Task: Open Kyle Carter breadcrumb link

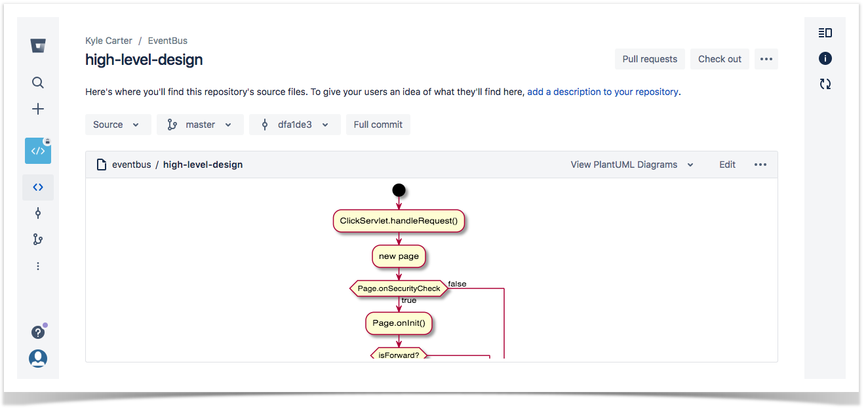Action: [109, 41]
